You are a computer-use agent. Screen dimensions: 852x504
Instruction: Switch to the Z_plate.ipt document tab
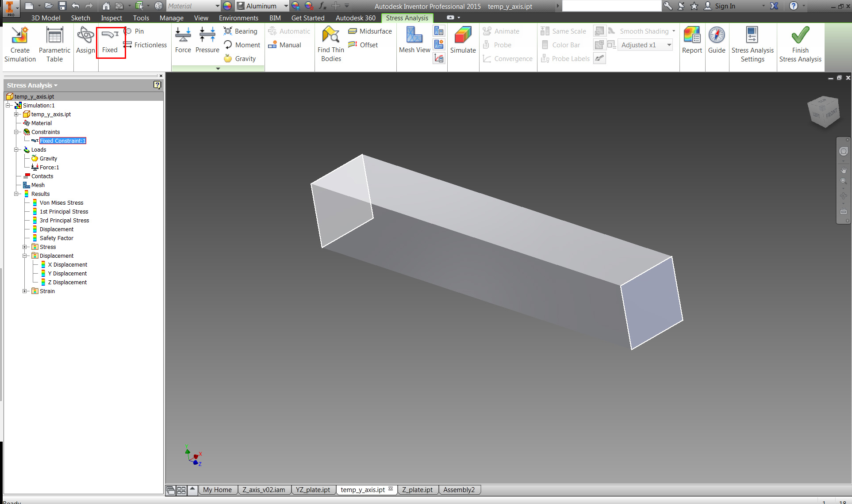[x=417, y=489]
